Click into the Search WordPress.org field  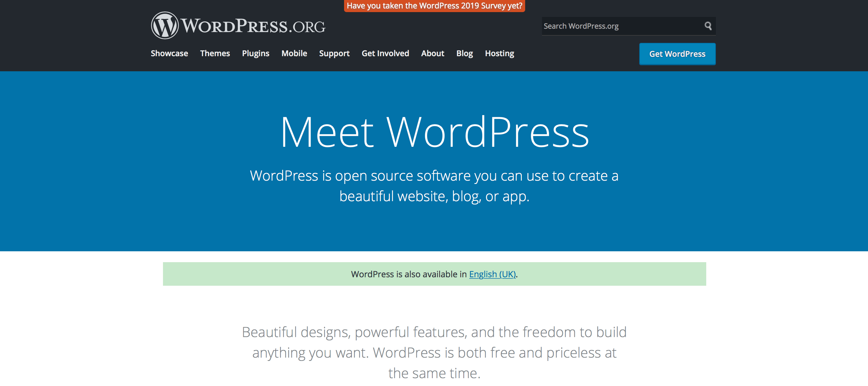tap(620, 26)
